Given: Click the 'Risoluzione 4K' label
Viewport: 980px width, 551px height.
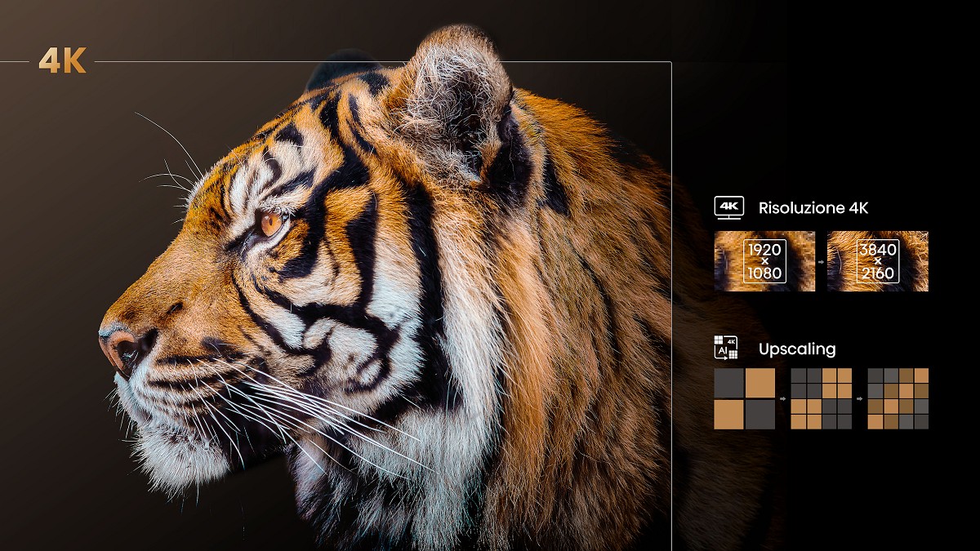Looking at the screenshot, I should click(x=813, y=208).
